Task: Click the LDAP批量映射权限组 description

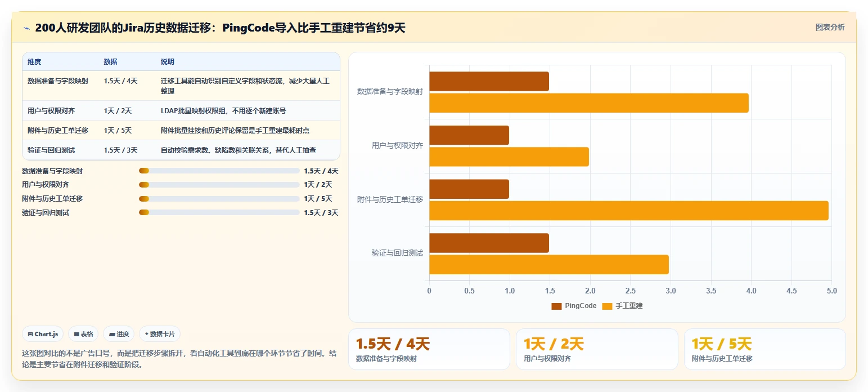Action: click(x=223, y=110)
